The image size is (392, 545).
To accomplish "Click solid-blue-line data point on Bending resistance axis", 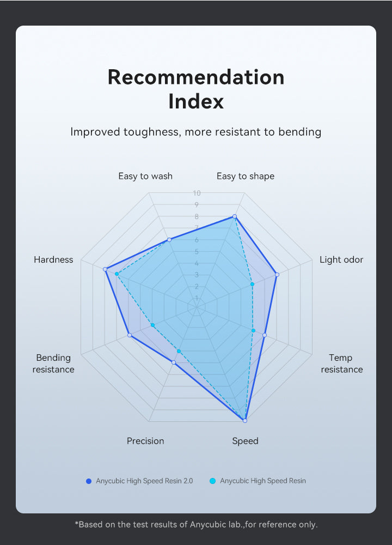I will click(x=130, y=335).
